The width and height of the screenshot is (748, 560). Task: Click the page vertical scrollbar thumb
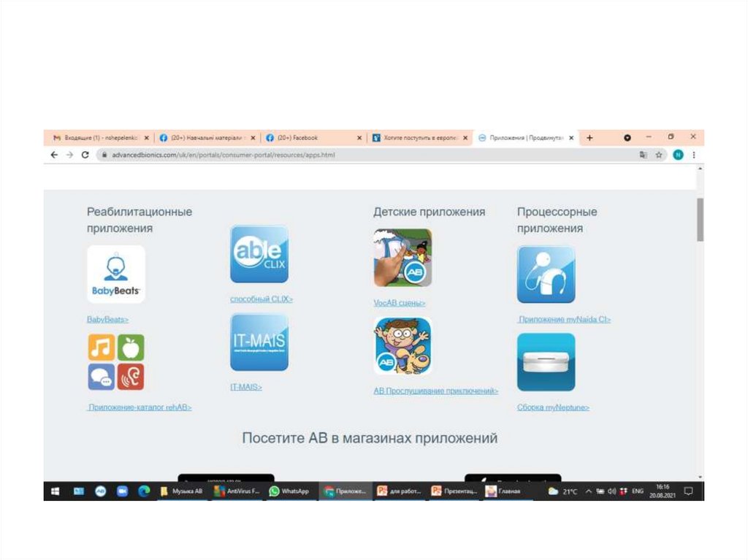point(700,220)
